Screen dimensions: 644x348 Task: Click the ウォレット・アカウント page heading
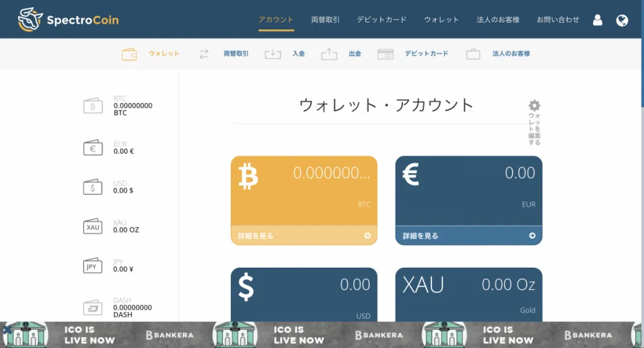tap(386, 105)
